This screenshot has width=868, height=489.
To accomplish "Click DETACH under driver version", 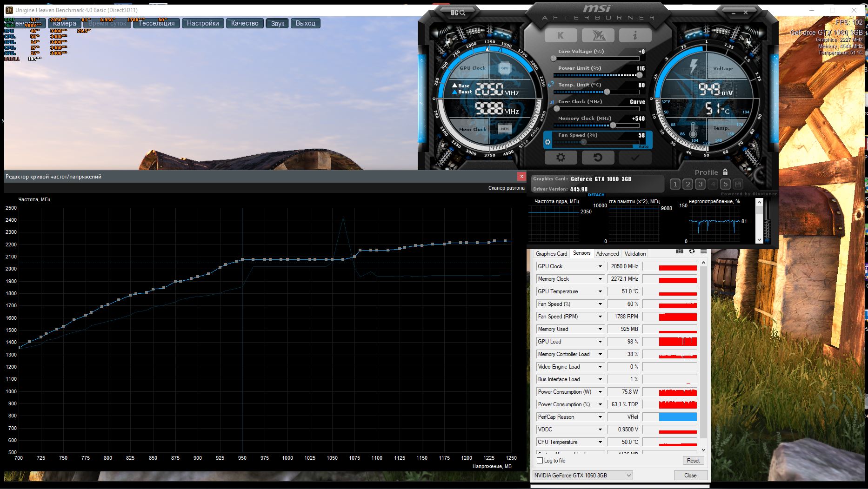I will click(596, 195).
